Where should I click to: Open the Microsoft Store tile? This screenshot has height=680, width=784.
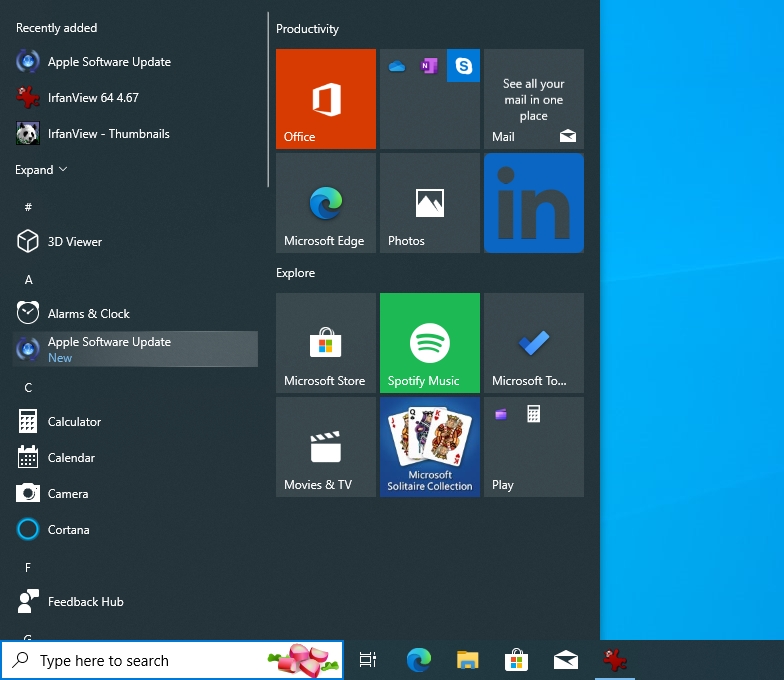[x=326, y=342]
